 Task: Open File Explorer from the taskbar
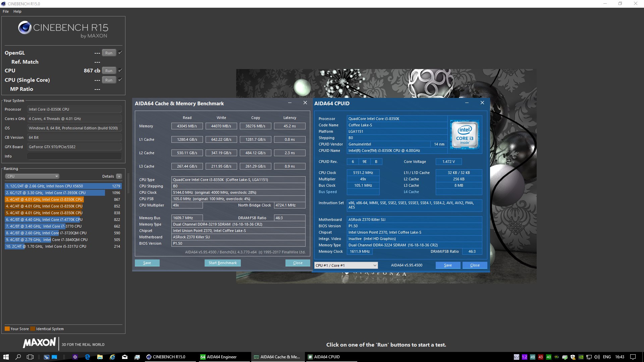point(100,357)
